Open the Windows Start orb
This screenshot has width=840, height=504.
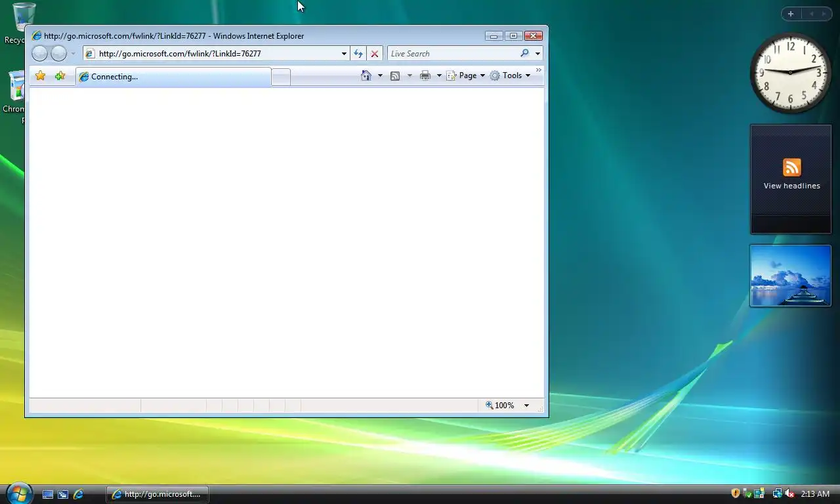[x=18, y=493]
